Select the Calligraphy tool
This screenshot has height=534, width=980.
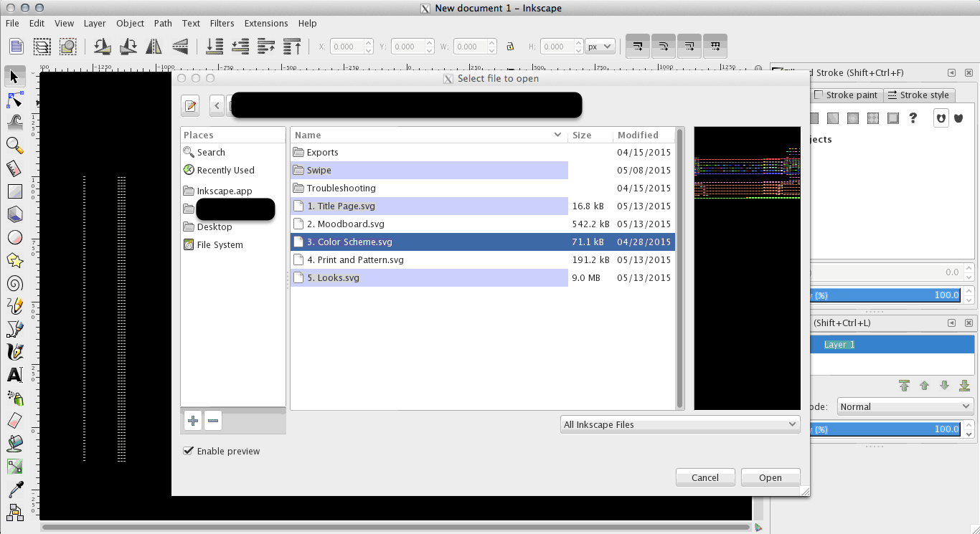click(x=14, y=352)
